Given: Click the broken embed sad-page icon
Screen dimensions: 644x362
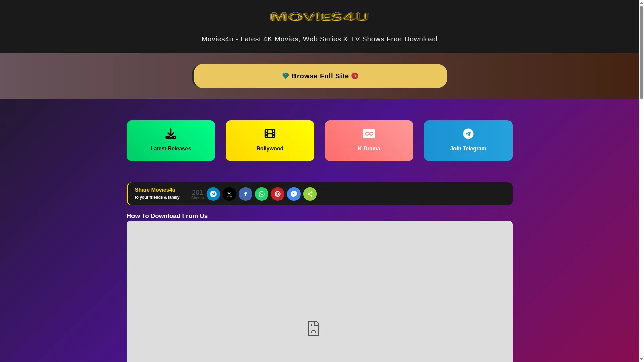Looking at the screenshot, I should tap(313, 328).
